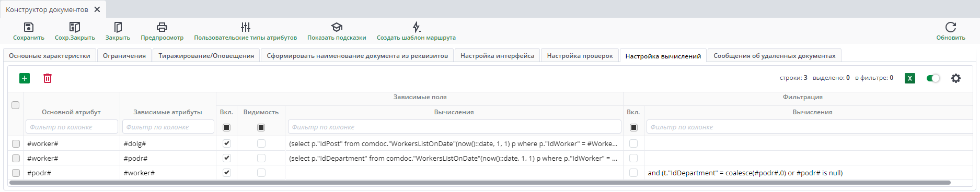
Task: Click the Сохранить save icon
Action: pos(29,27)
